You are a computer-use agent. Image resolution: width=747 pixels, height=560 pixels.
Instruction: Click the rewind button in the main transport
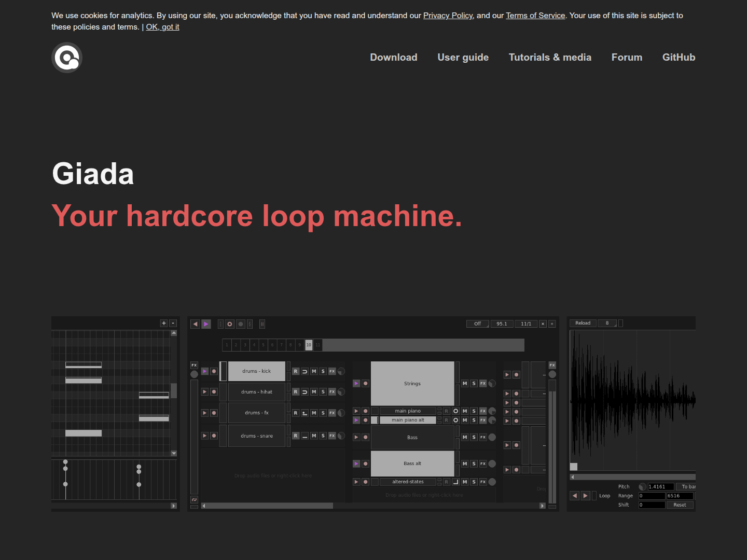coord(195,324)
